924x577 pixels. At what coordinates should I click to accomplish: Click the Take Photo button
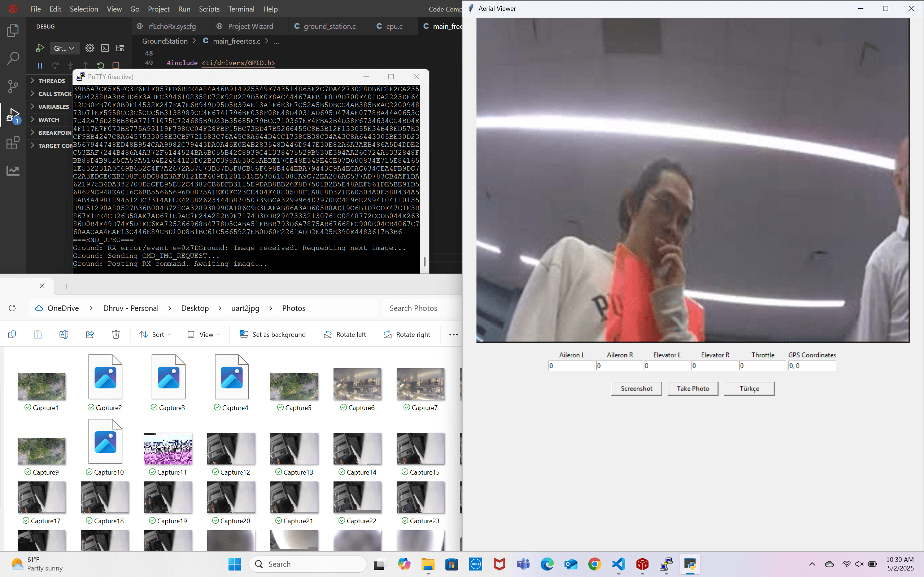coord(692,388)
